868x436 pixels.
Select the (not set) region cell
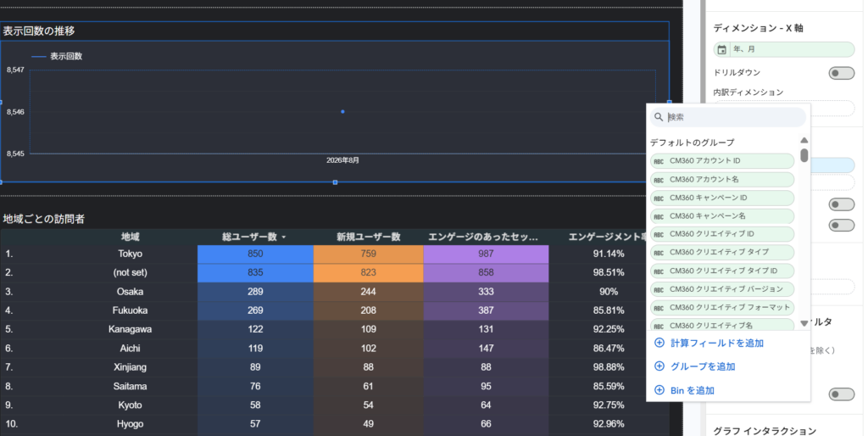130,272
